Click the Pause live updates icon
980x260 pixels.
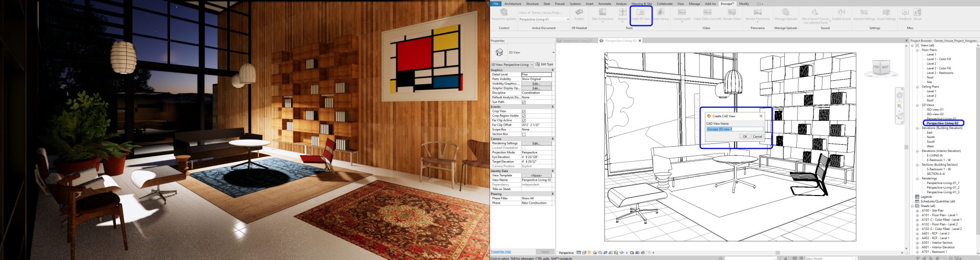[x=504, y=12]
